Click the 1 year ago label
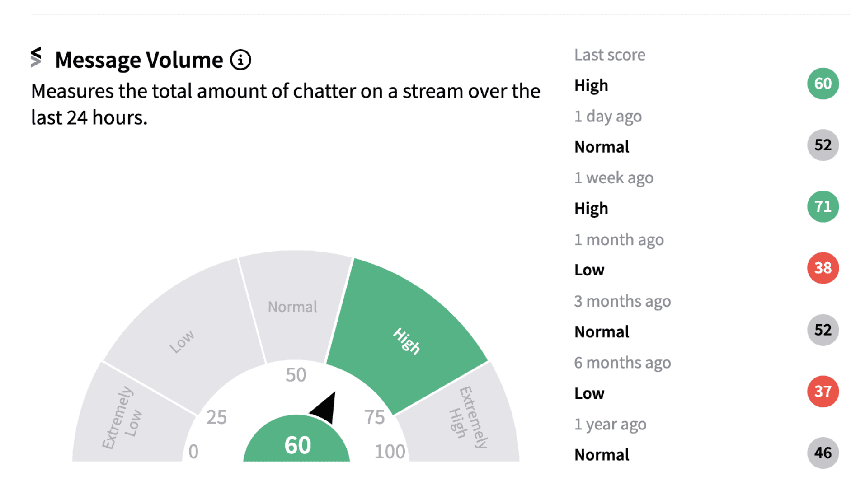 pyautogui.click(x=610, y=425)
